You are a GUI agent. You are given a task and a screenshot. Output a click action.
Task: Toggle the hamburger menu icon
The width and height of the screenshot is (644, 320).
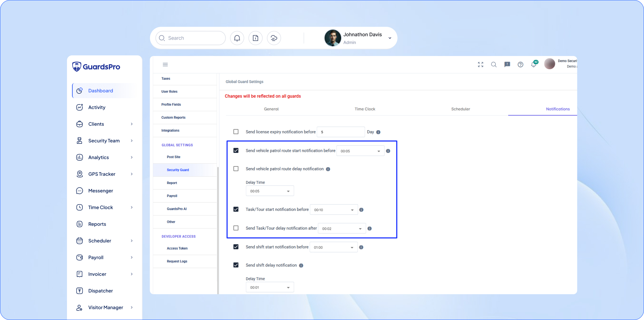point(165,65)
